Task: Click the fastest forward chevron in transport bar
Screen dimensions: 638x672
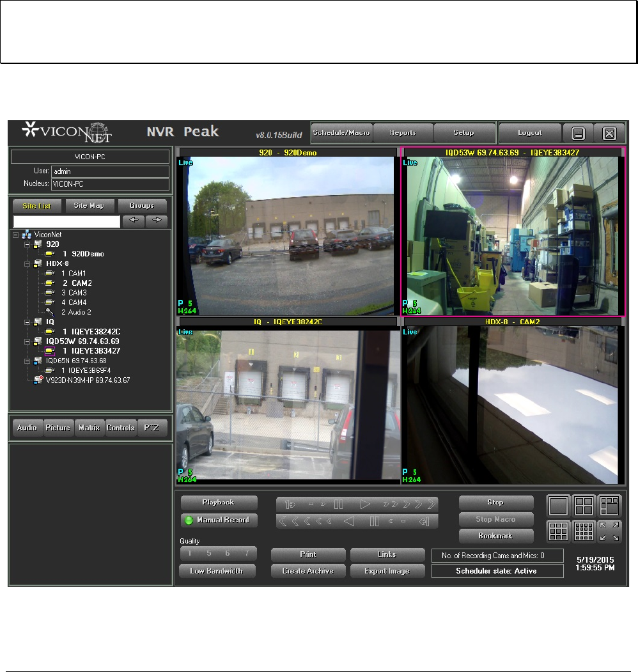Action: tap(432, 504)
